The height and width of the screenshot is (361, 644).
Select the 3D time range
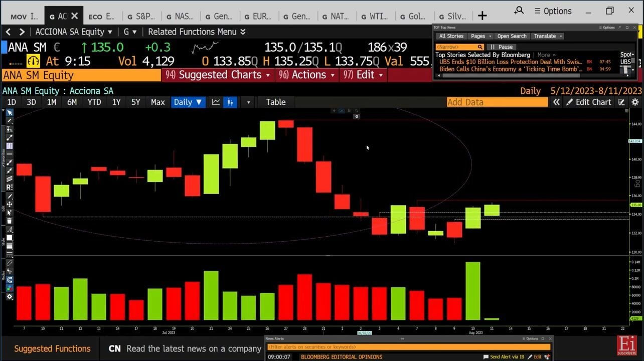coord(31,102)
